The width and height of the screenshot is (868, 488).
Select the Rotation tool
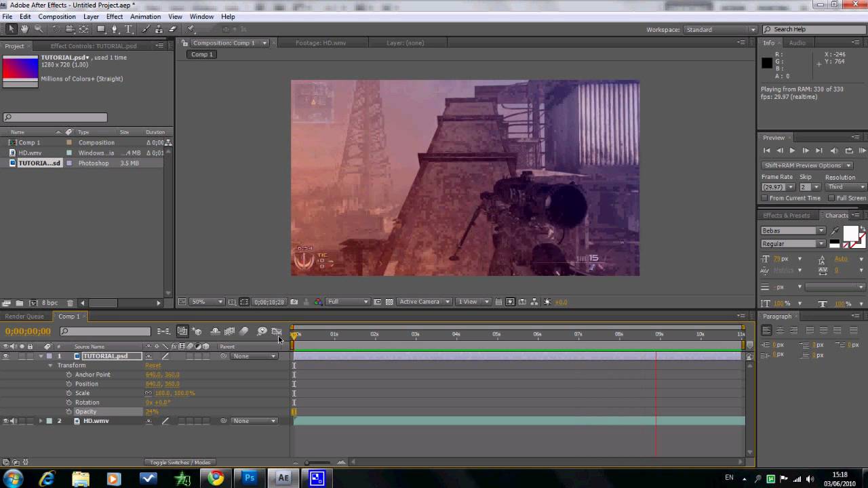click(x=56, y=29)
